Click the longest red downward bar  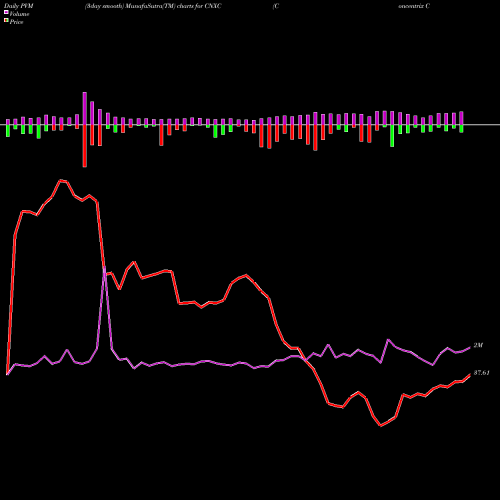pos(85,146)
